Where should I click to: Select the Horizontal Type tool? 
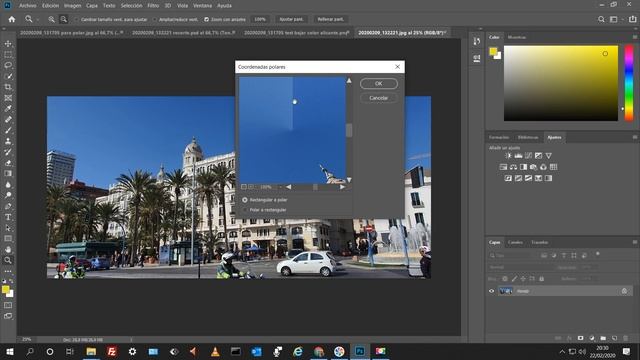point(8,217)
